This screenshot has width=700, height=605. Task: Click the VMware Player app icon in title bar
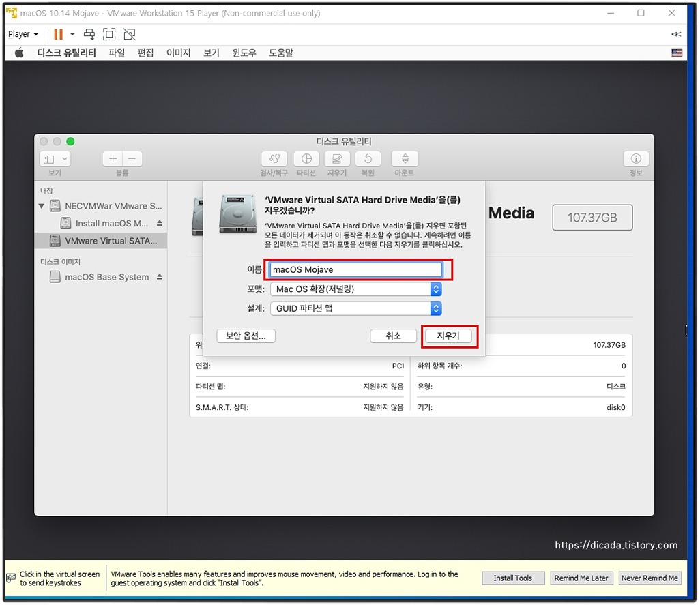12,14
